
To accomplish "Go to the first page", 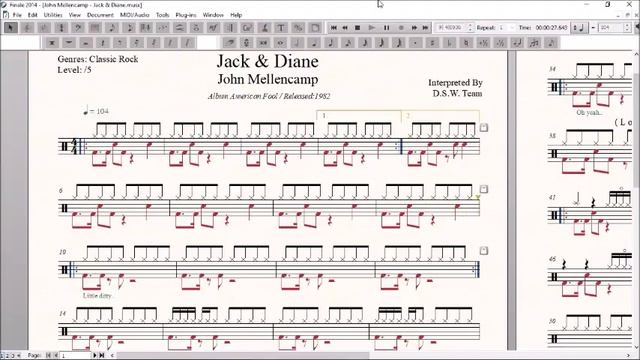I will pos(48,356).
